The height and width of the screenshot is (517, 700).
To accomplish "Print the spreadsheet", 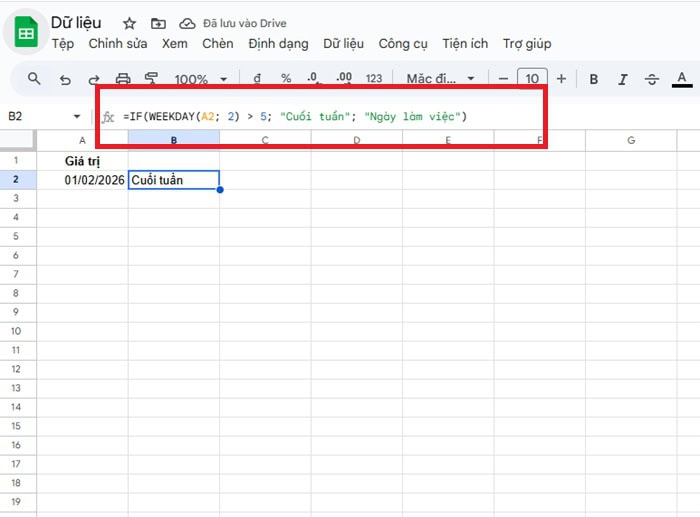I will coord(123,79).
